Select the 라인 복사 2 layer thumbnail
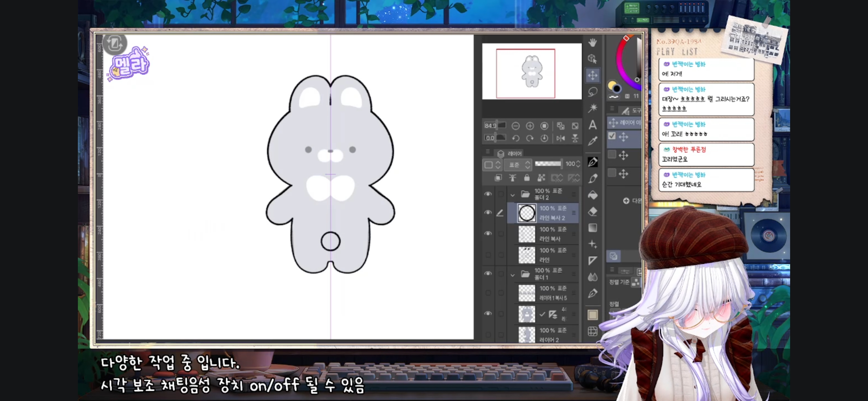This screenshot has width=868, height=401. point(527,213)
